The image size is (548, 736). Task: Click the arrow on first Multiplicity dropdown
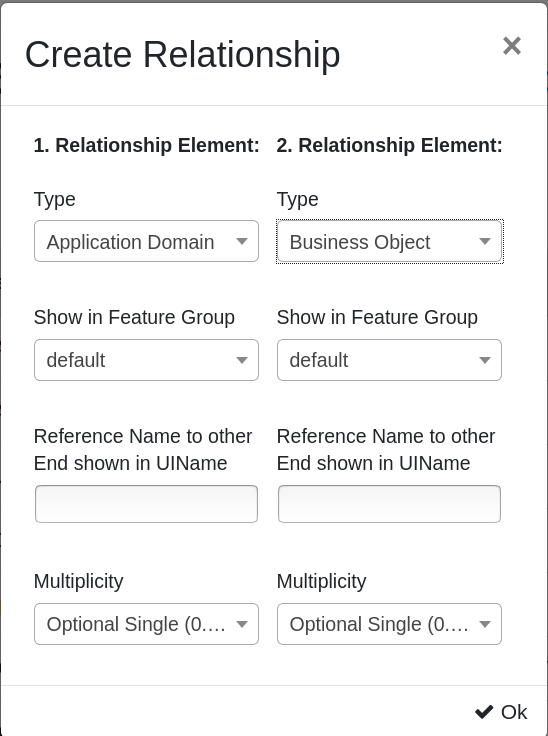(x=241, y=624)
